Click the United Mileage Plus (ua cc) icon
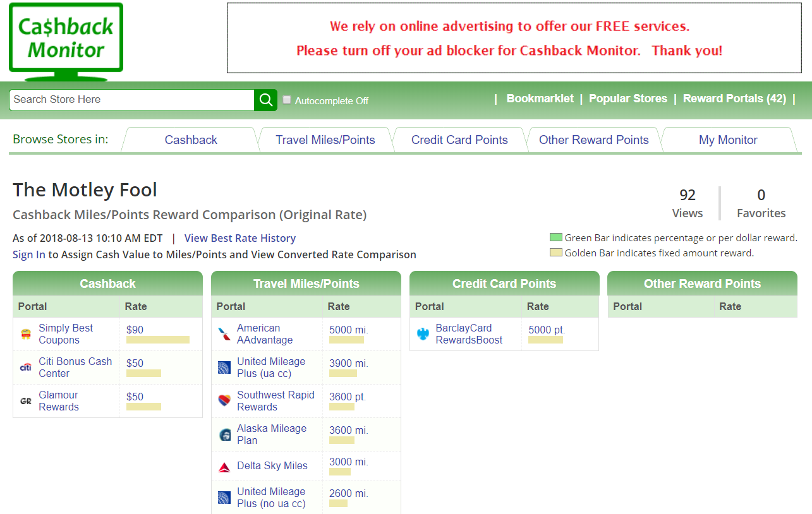The height and width of the screenshot is (514, 812). [x=224, y=368]
